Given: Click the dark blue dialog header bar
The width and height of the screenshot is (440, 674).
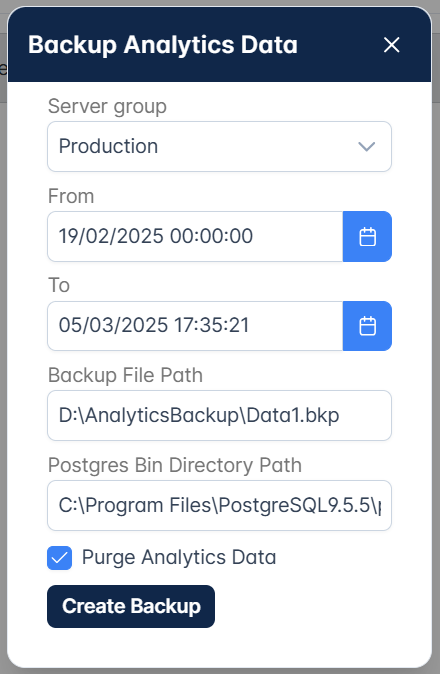Looking at the screenshot, I should [x=220, y=44].
